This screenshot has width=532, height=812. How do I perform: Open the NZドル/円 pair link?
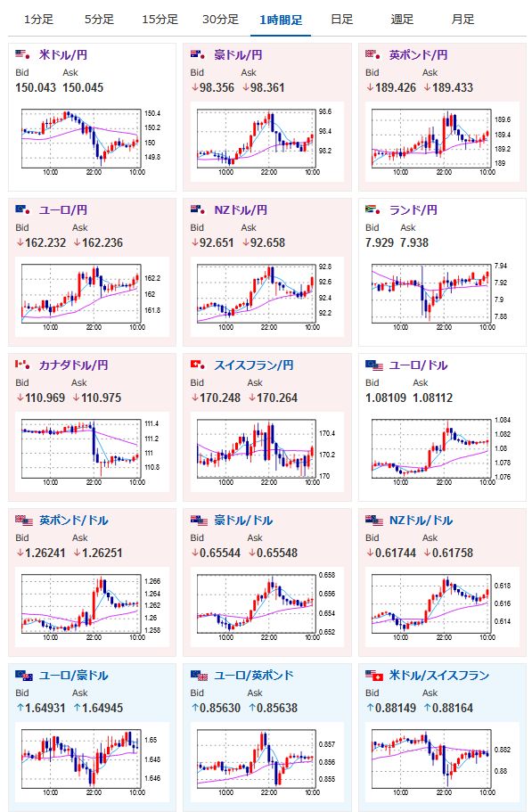[x=241, y=209]
